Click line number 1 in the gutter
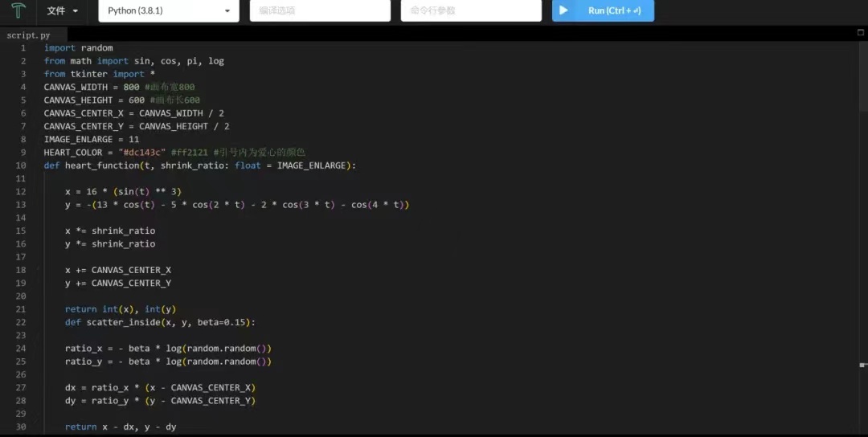This screenshot has width=868, height=437. [23, 48]
